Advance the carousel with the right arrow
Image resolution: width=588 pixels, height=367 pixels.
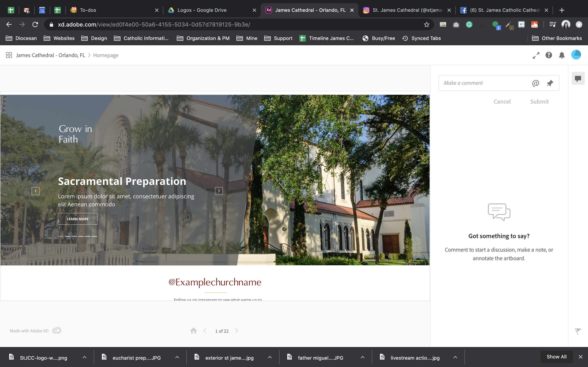219,191
